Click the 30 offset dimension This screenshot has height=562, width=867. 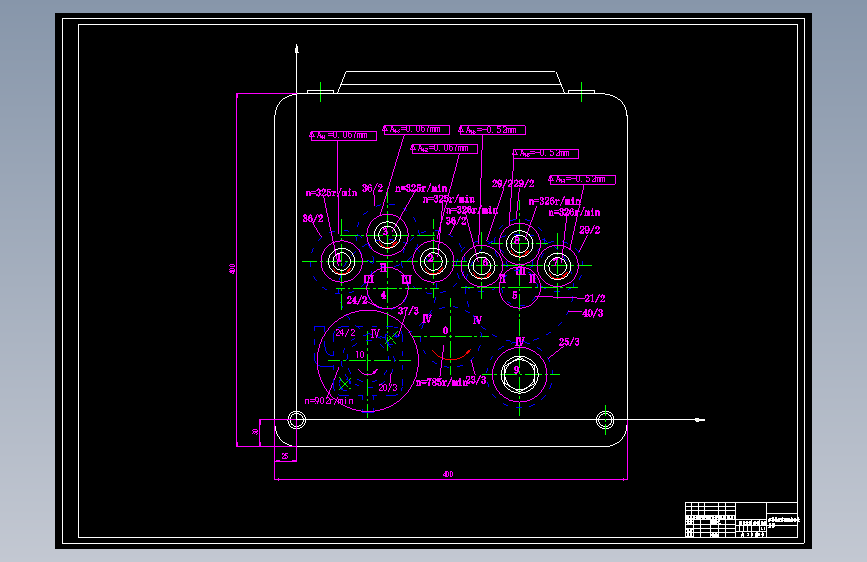click(255, 431)
